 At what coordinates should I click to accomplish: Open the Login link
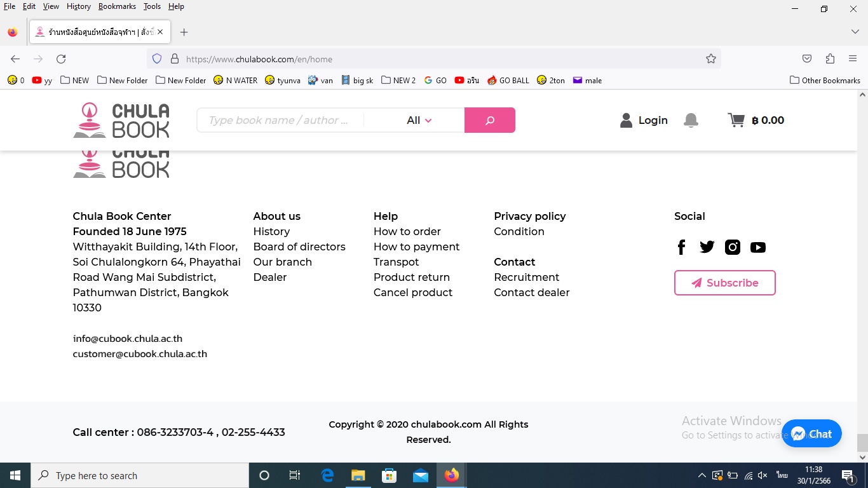point(653,120)
